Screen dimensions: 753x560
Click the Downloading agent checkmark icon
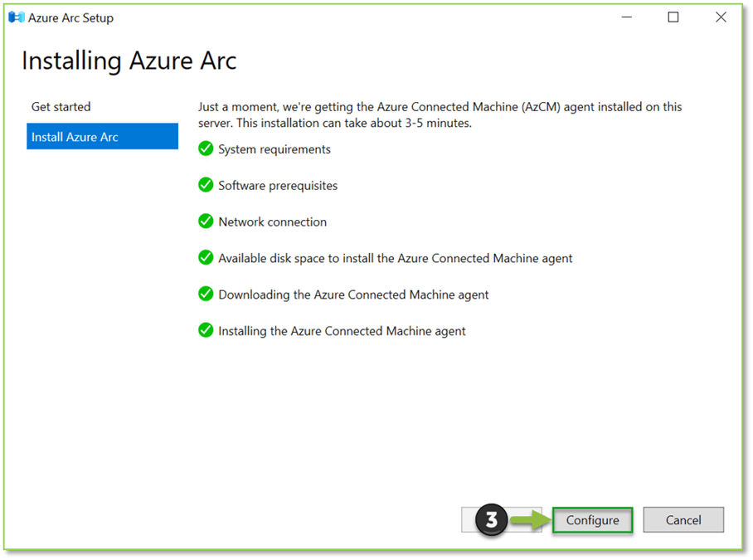point(205,294)
